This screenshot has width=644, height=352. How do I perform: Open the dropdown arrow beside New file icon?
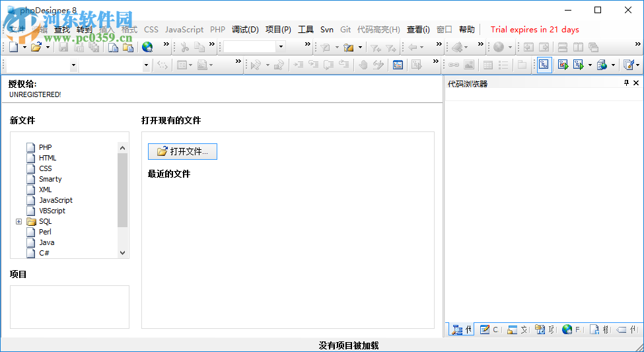24,48
